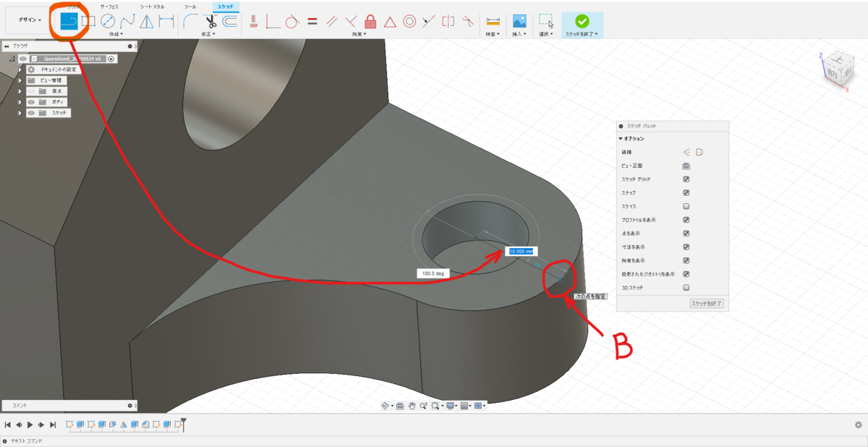Click the Insert image icon
868x447 pixels.
[519, 21]
